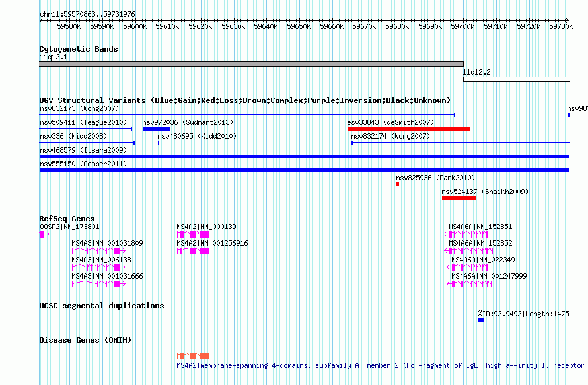Click the MS4A2|NM_001256916 gene glyph
The image size is (588, 385).
193,251
